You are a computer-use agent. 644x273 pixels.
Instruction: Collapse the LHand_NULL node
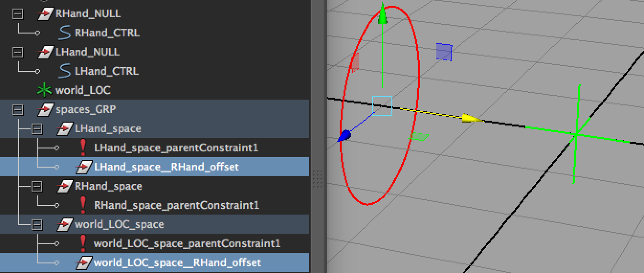point(18,52)
